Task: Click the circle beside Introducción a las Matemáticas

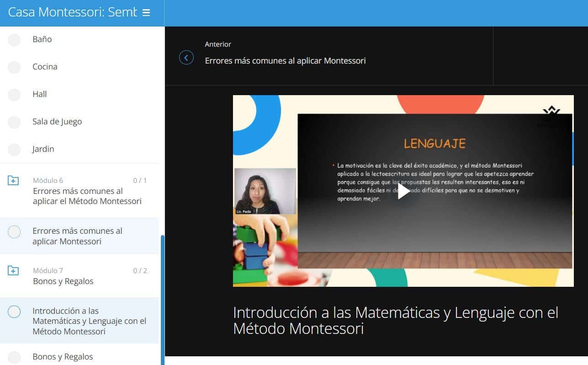Action: (x=15, y=312)
